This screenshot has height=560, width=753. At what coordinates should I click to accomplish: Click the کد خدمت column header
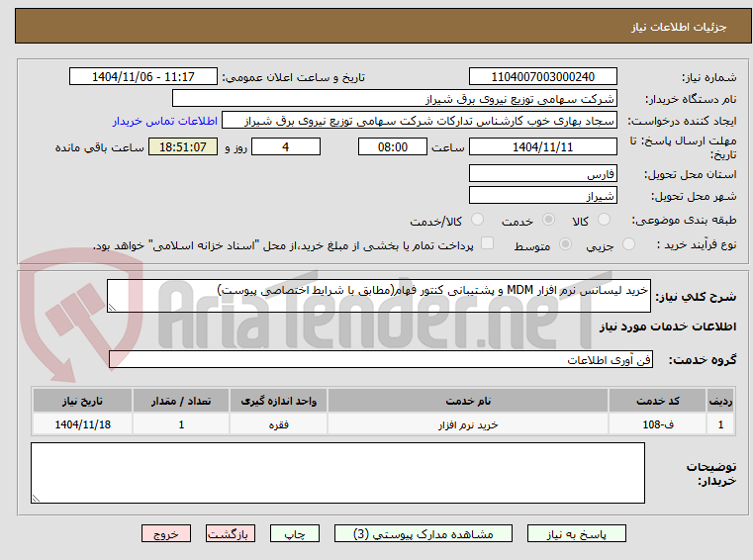[657, 401]
